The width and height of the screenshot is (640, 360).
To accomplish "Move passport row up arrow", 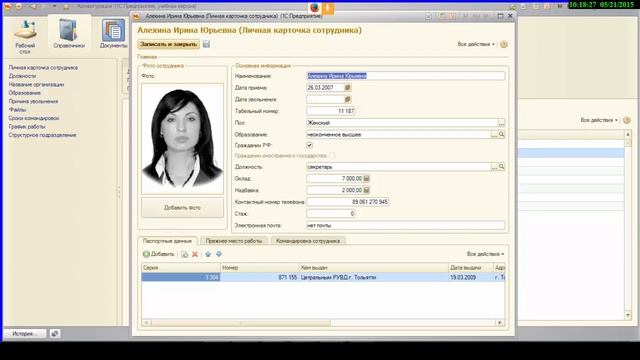I will pyautogui.click(x=208, y=254).
